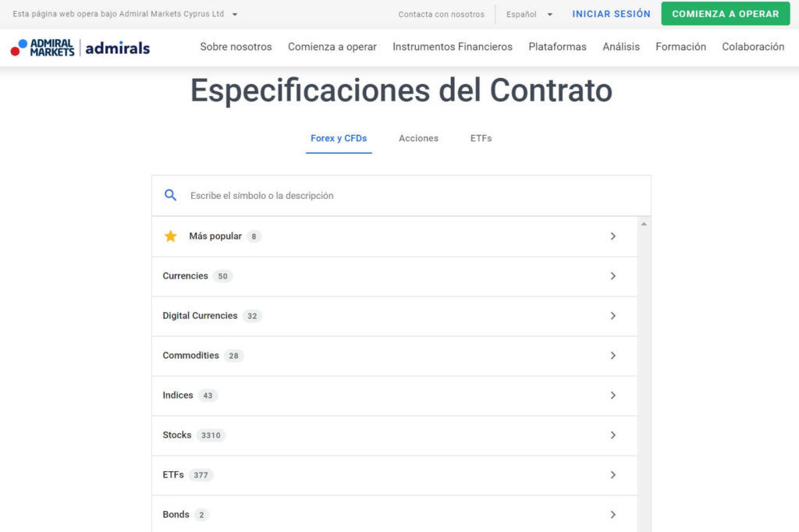This screenshot has width=799, height=532.
Task: Click the Currencies count badge 50
Action: 222,276
